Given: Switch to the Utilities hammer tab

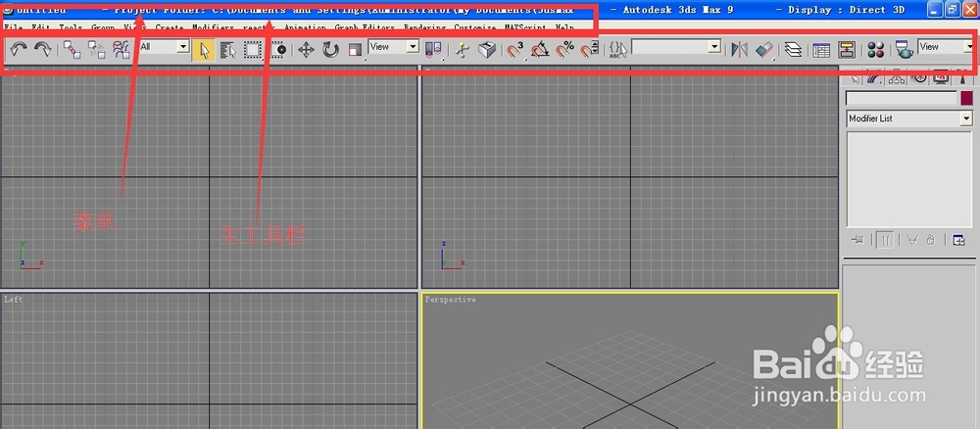Looking at the screenshot, I should click(962, 78).
